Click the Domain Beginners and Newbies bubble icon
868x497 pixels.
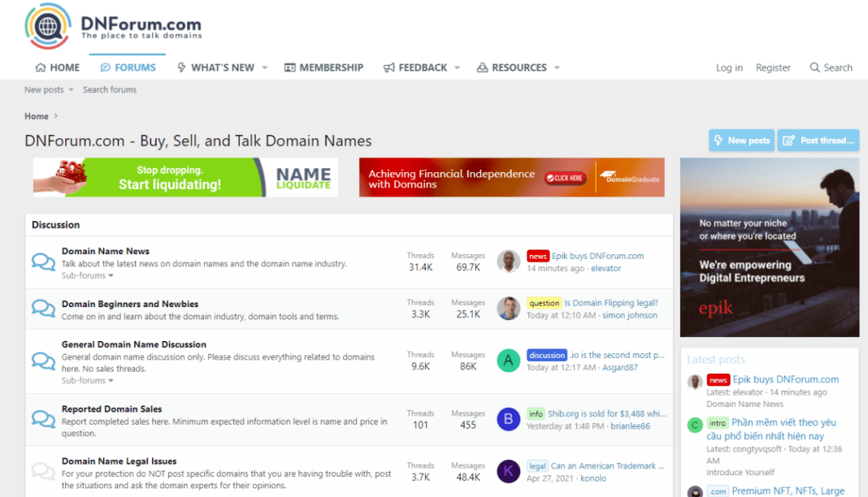pyautogui.click(x=43, y=308)
